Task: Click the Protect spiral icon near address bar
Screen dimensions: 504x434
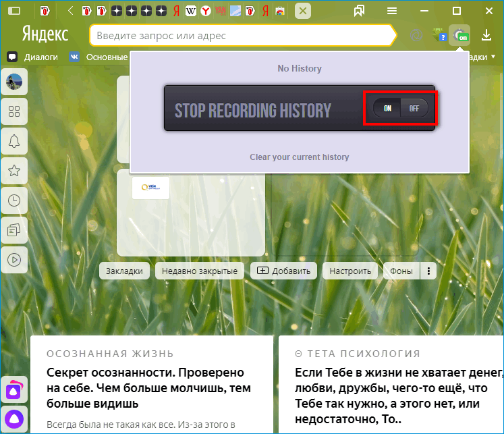Action: pyautogui.click(x=416, y=34)
